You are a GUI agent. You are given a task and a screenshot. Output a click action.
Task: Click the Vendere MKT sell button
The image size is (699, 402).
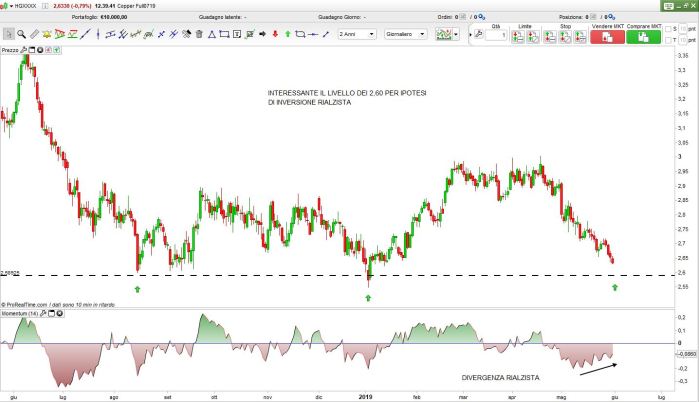click(607, 35)
